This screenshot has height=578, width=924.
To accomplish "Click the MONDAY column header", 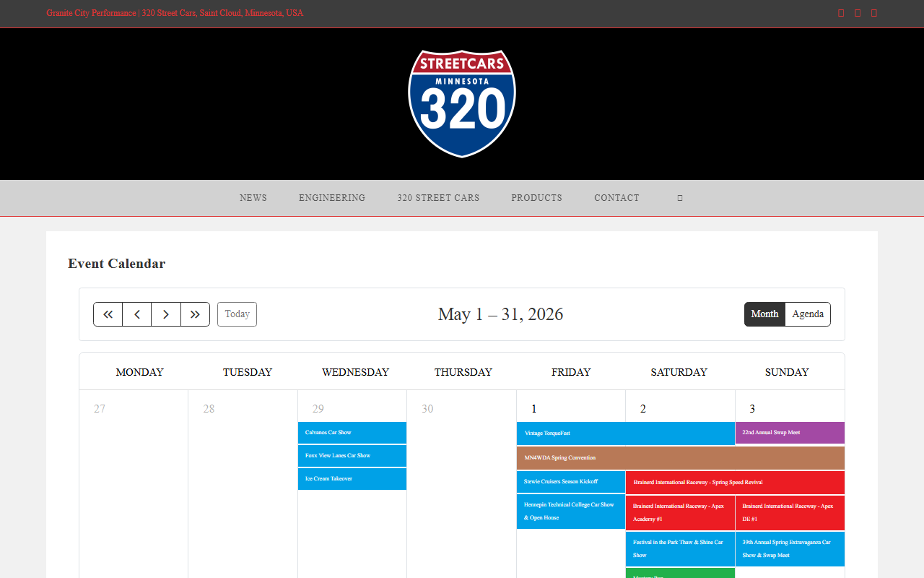I will point(140,372).
